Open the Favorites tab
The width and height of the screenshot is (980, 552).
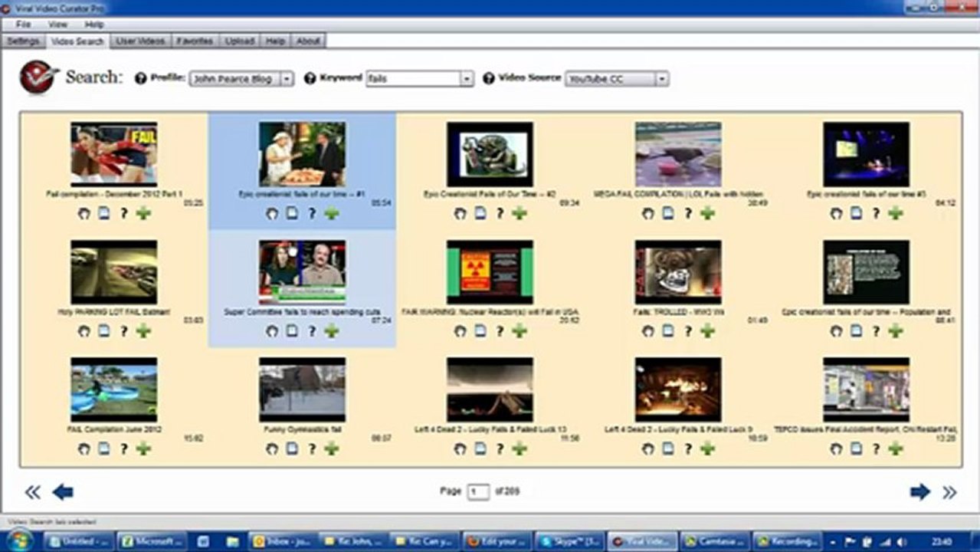tap(195, 41)
